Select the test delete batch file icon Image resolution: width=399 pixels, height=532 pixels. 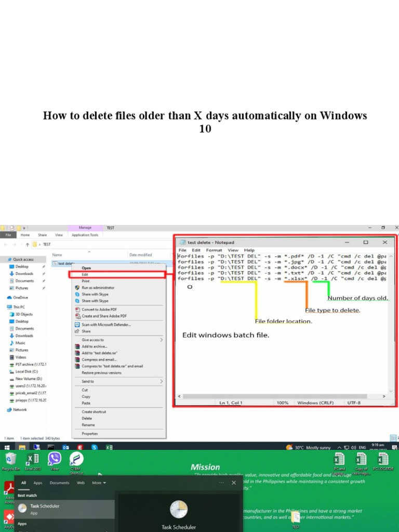coord(55,263)
